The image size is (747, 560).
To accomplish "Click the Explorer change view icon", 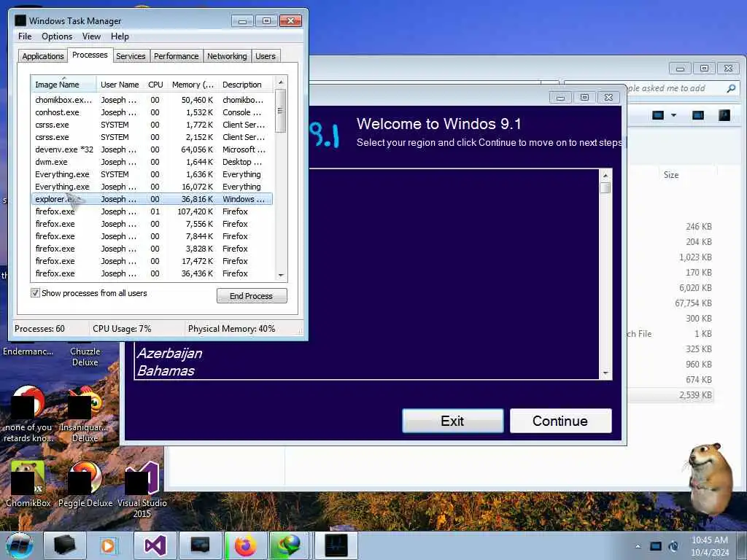I will pos(658,114).
